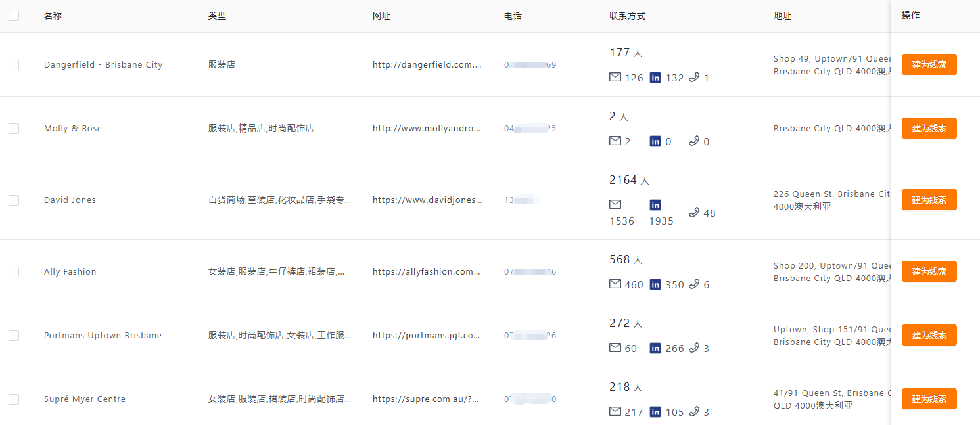Click 建为线索 button for David Jones
Screen dimensions: 980x425
929,200
